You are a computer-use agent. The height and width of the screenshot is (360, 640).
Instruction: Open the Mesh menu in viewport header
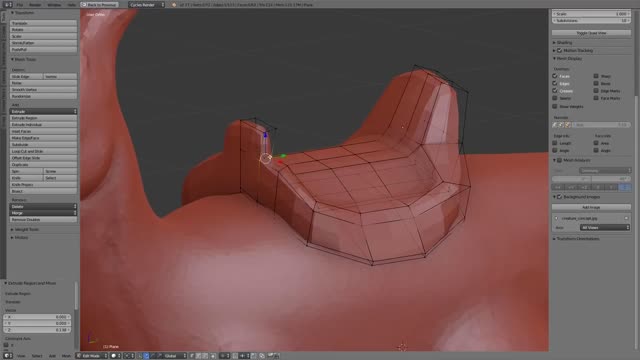(x=66, y=356)
